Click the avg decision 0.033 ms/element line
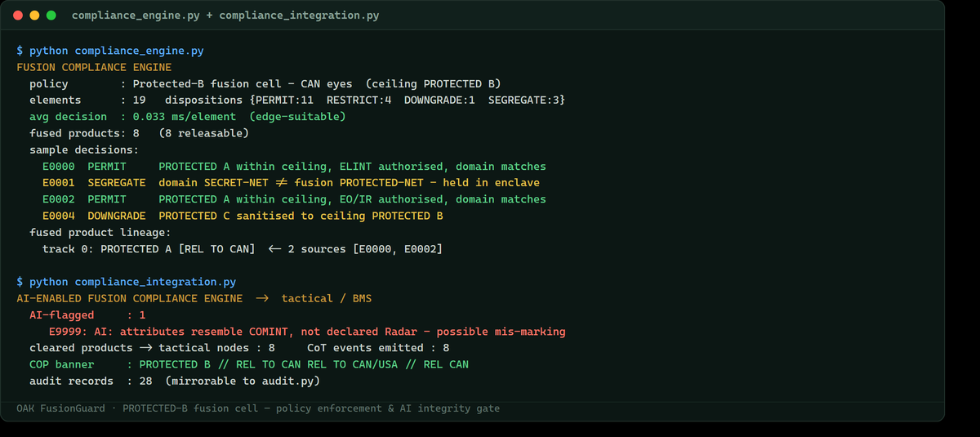This screenshot has height=437, width=980. pos(188,117)
